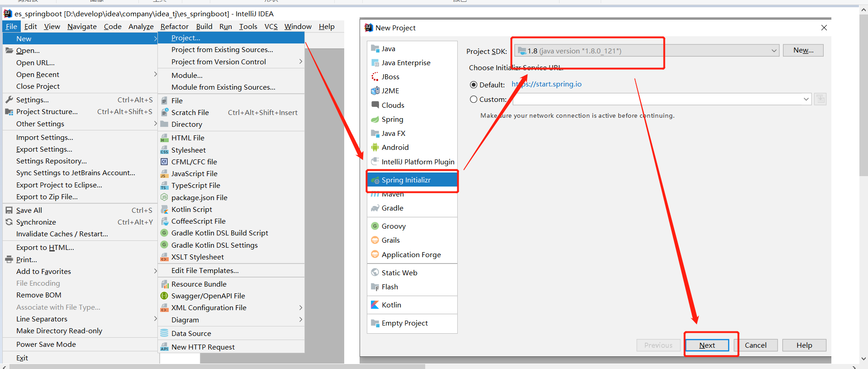Click the New HTTP Request API icon
868x369 pixels.
pyautogui.click(x=165, y=347)
